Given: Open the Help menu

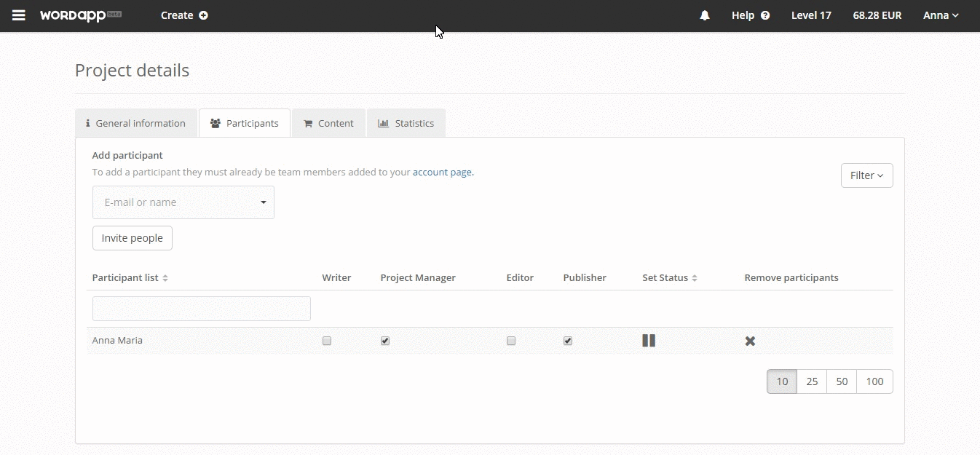Looking at the screenshot, I should [751, 15].
